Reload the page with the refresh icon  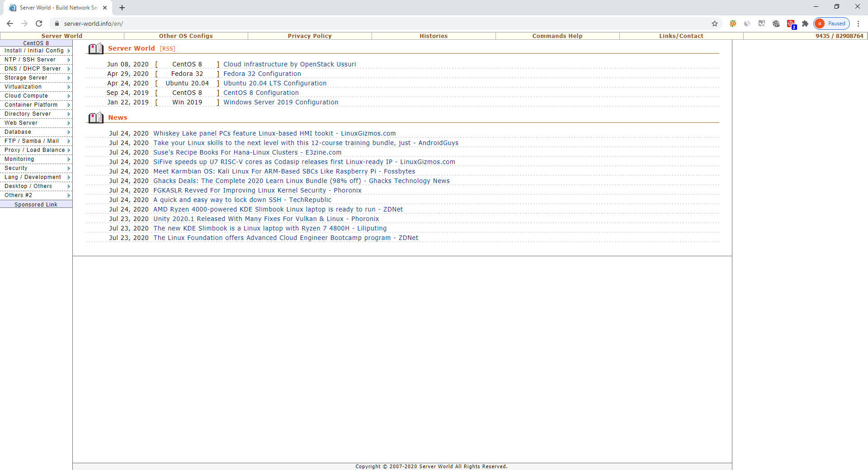pyautogui.click(x=39, y=23)
